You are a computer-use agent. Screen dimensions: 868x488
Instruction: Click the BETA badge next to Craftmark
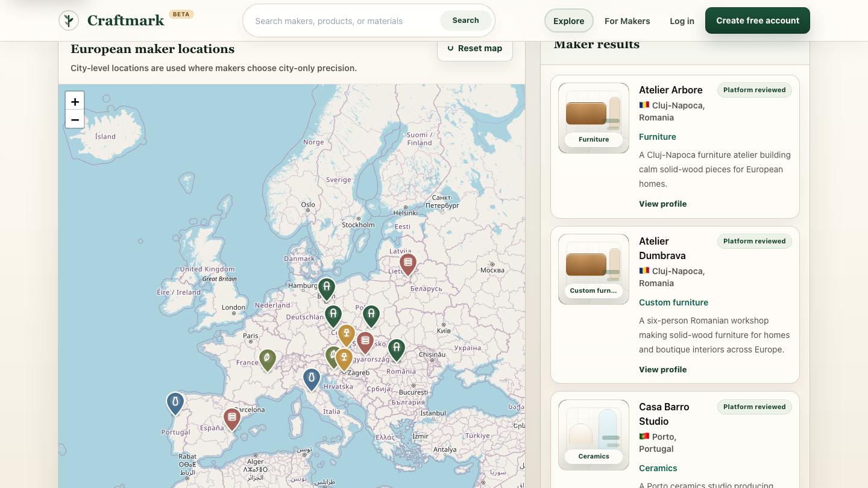[181, 14]
